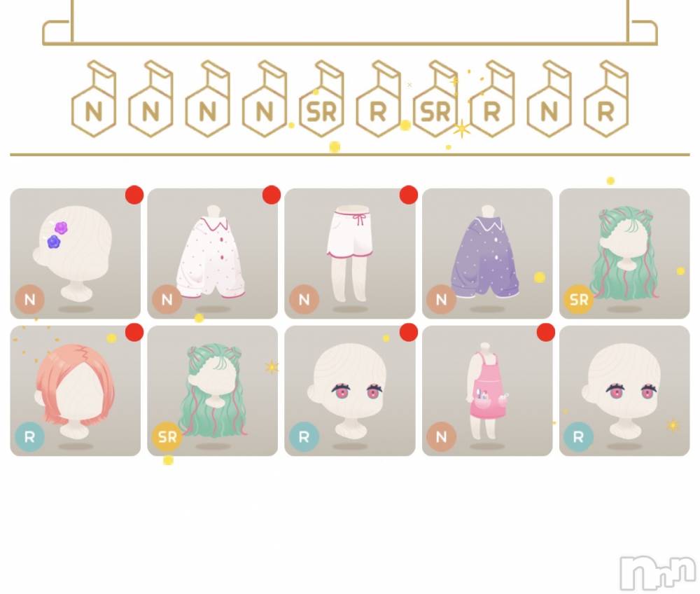Image resolution: width=700 pixels, height=594 pixels.
Task: Click the ninth hanger tag labeled N
Action: 549,99
